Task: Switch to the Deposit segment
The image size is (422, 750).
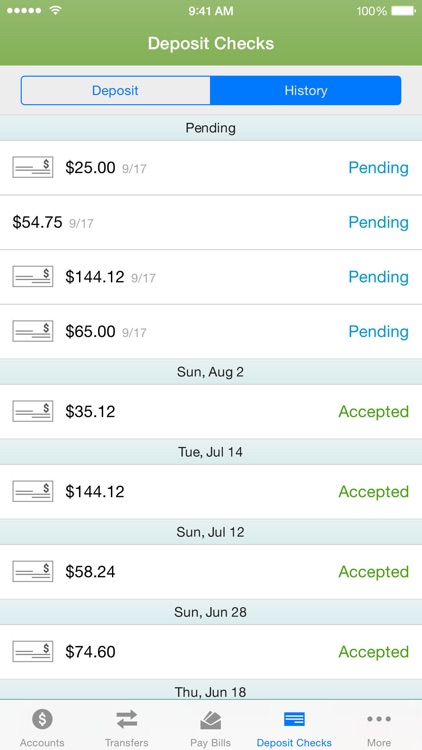Action: (x=115, y=90)
